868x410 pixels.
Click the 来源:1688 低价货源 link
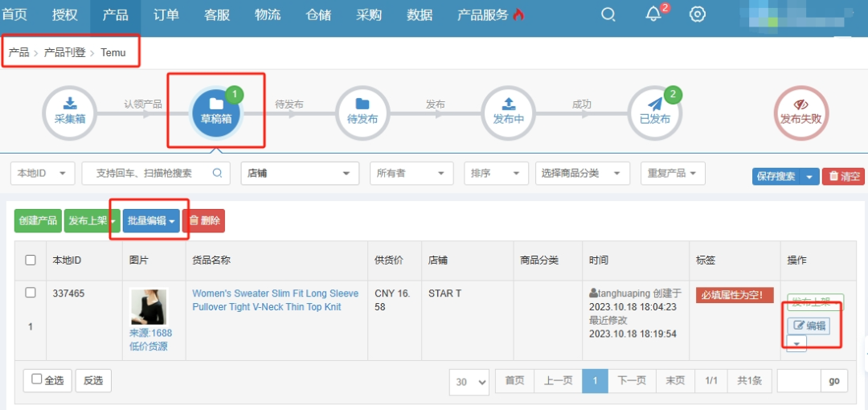point(150,339)
